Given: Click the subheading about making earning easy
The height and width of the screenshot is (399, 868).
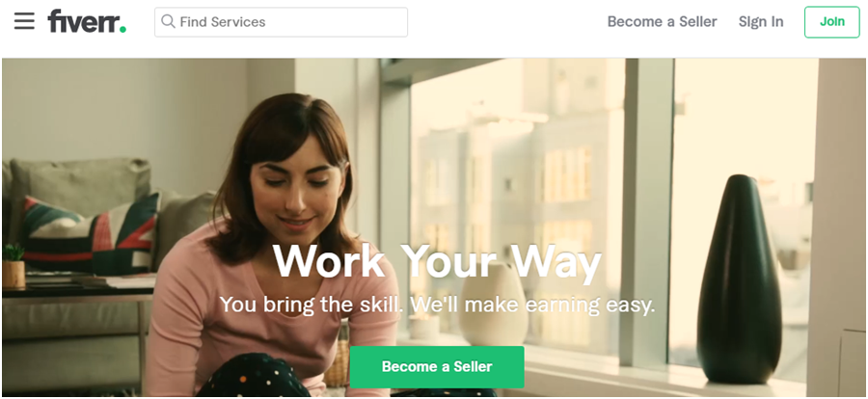Looking at the screenshot, I should 437,305.
